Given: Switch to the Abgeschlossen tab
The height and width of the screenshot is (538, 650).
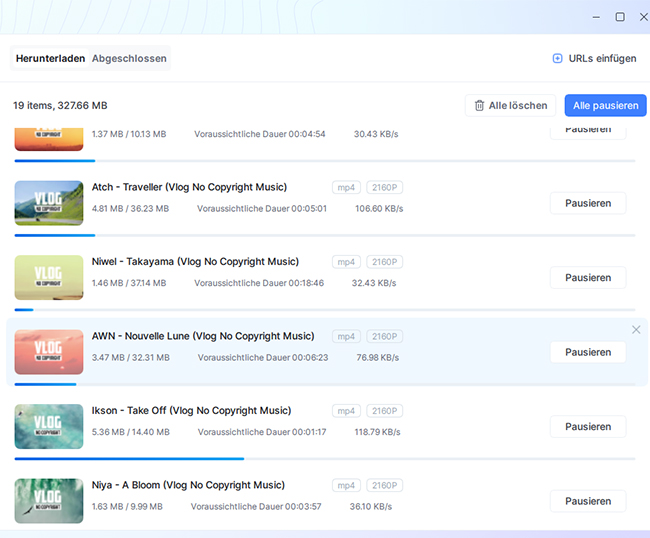Looking at the screenshot, I should pyautogui.click(x=129, y=58).
